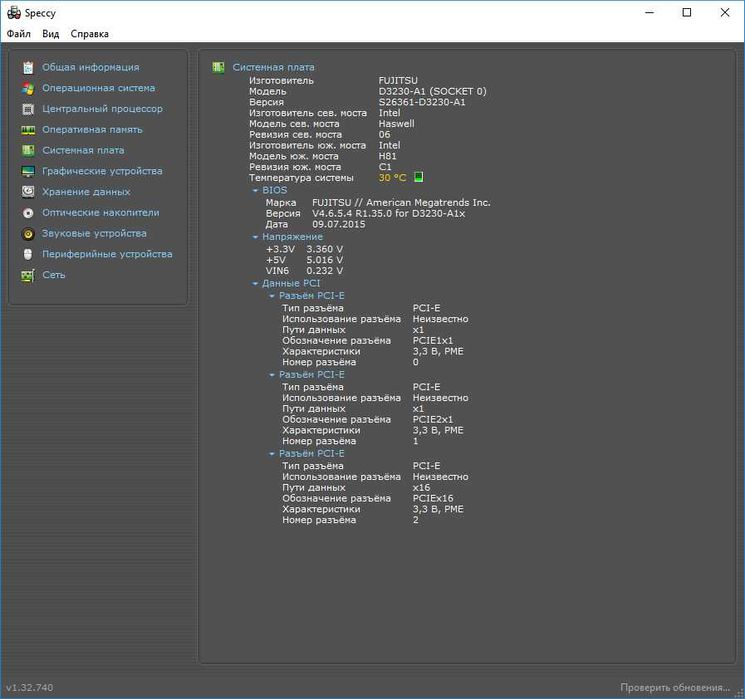Maximize the Speccy window

tap(687, 13)
